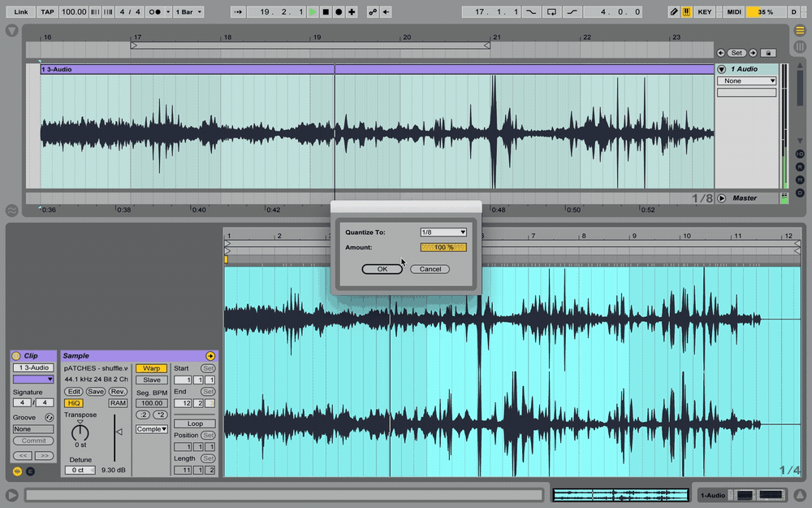Click the 100.00 tempo field in the transport bar
This screenshot has width=812, height=508.
pos(74,12)
